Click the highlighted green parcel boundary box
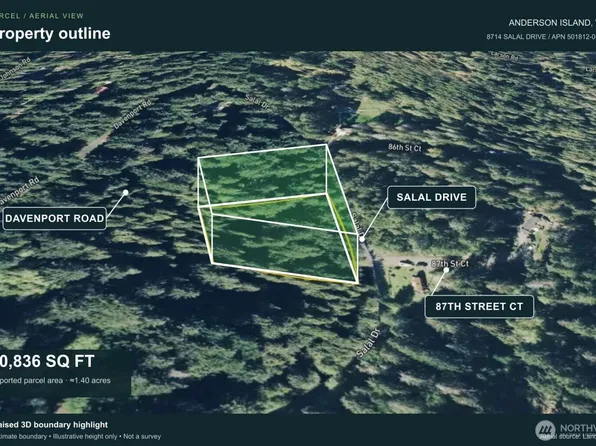 point(279,214)
